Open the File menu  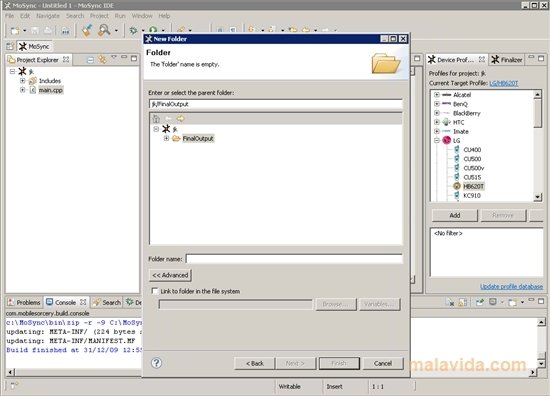coord(9,16)
